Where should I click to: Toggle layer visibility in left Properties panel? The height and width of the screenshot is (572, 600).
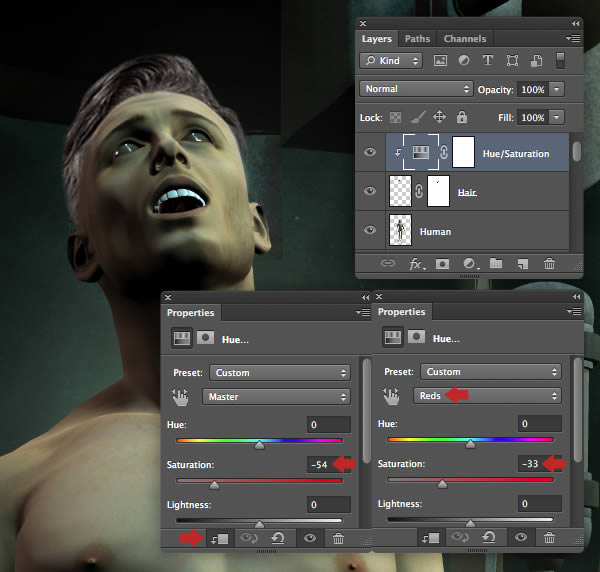(x=310, y=539)
